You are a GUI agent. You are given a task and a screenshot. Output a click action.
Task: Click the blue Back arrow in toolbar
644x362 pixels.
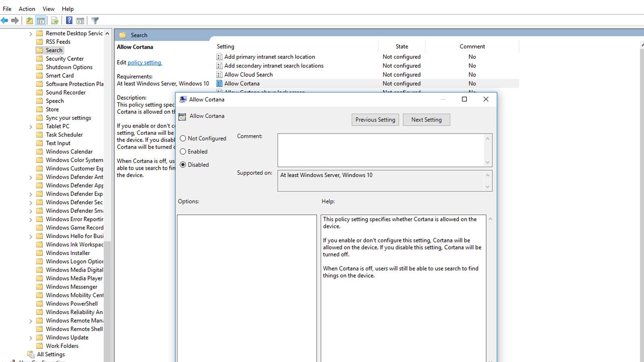(4, 21)
